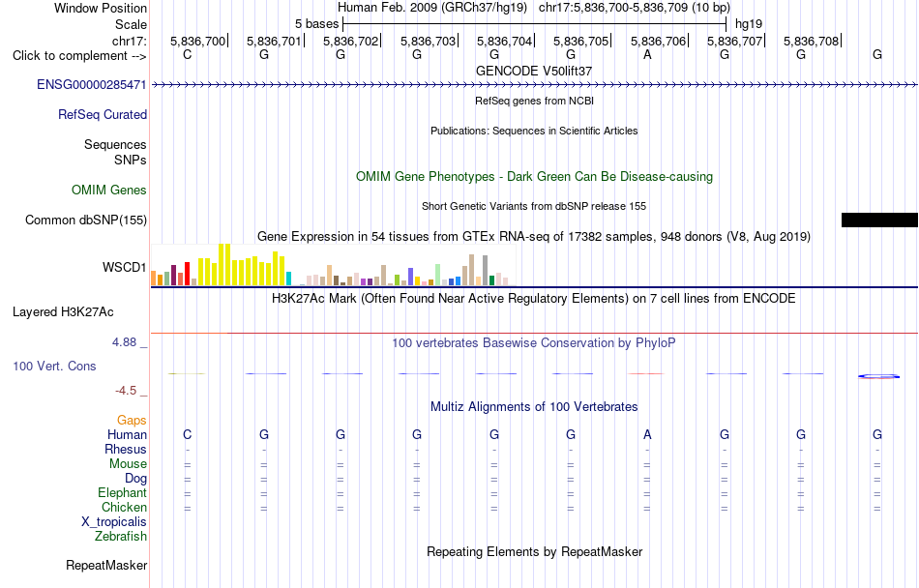Screen dimensions: 919x588
Task: Click 'Repeating Elements by RepeatMasker' title
Action: tap(534, 552)
